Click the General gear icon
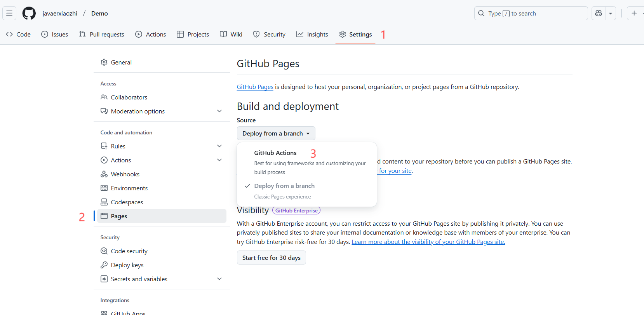Image resolution: width=644 pixels, height=315 pixels. pos(104,62)
